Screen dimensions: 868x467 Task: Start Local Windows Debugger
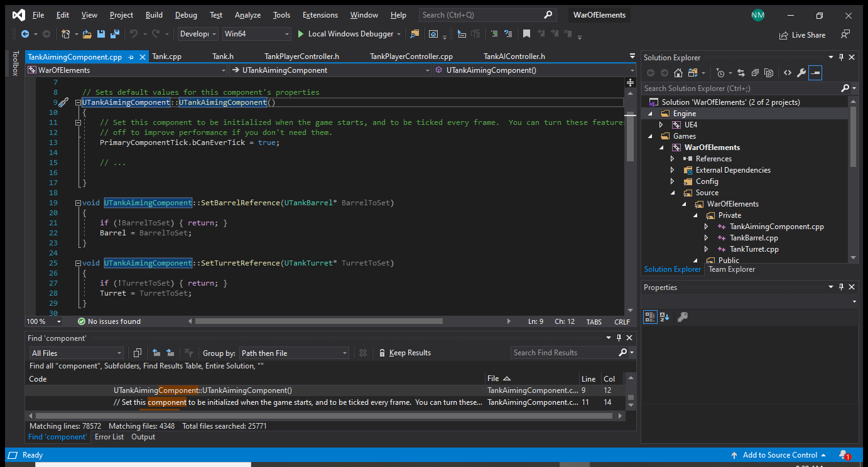point(345,34)
